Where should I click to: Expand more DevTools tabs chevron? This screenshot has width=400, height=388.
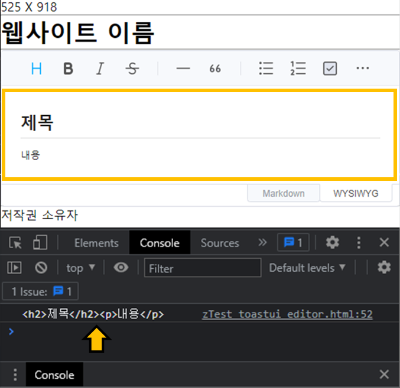(263, 242)
